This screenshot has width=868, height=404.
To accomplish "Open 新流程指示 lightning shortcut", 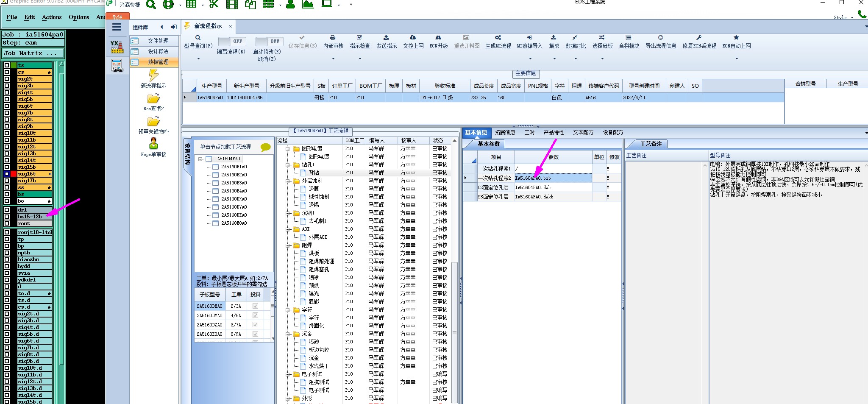I will [x=153, y=75].
